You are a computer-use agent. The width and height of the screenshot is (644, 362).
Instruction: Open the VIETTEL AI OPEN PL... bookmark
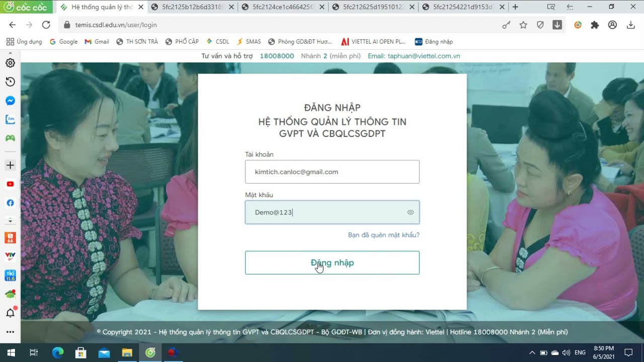[x=373, y=42]
